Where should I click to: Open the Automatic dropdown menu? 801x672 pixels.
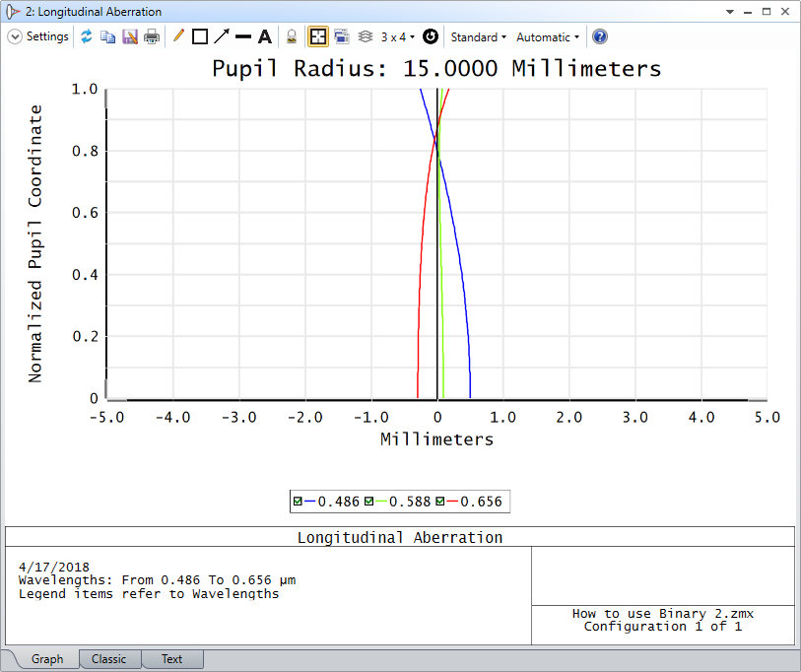548,36
